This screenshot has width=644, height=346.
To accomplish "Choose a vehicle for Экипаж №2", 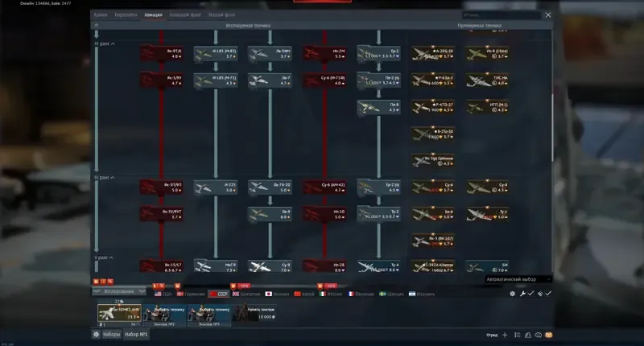I will coord(164,315).
